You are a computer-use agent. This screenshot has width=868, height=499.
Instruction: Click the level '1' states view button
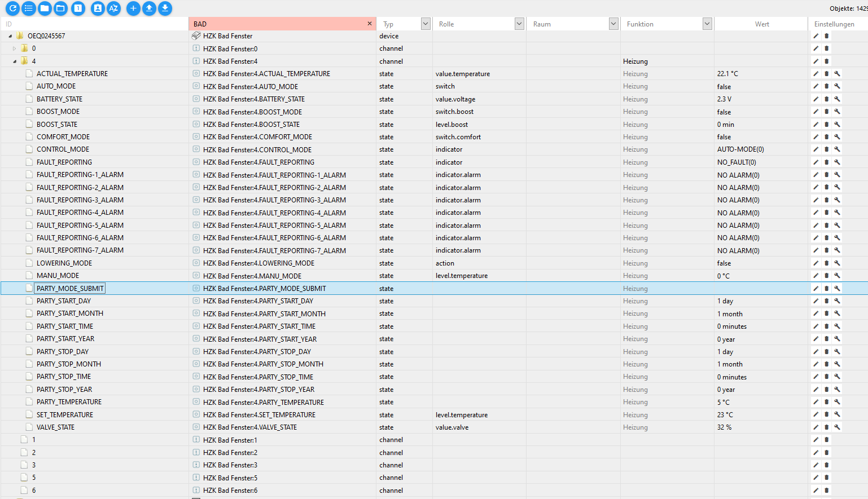click(x=78, y=8)
